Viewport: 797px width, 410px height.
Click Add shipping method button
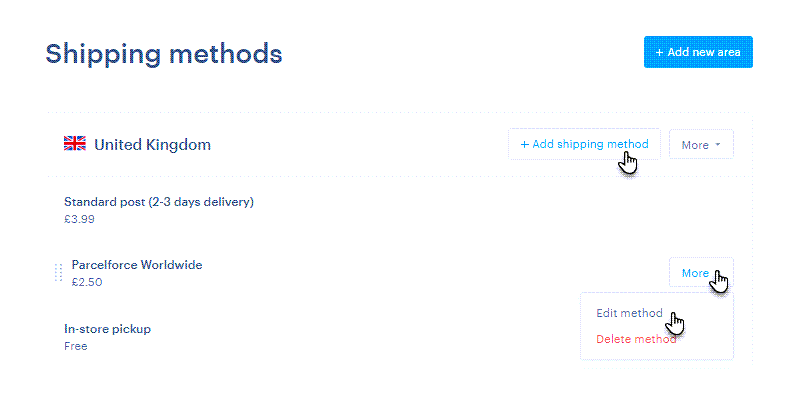[584, 144]
